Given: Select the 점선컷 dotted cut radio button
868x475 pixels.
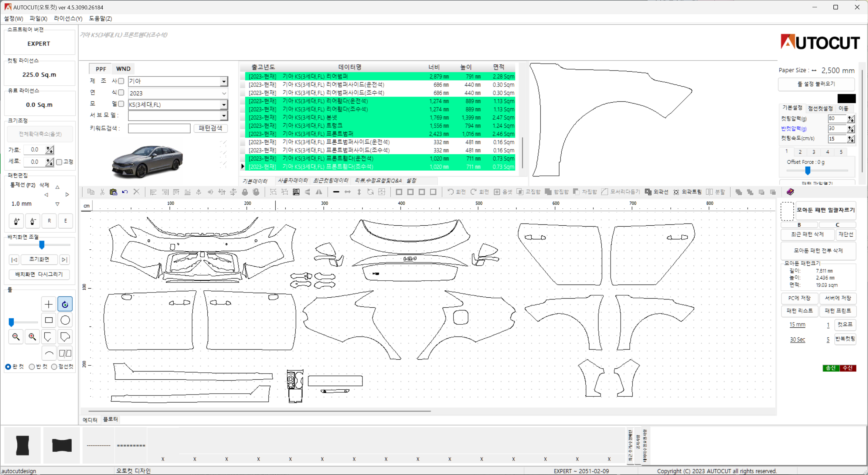Looking at the screenshot, I should (54, 367).
